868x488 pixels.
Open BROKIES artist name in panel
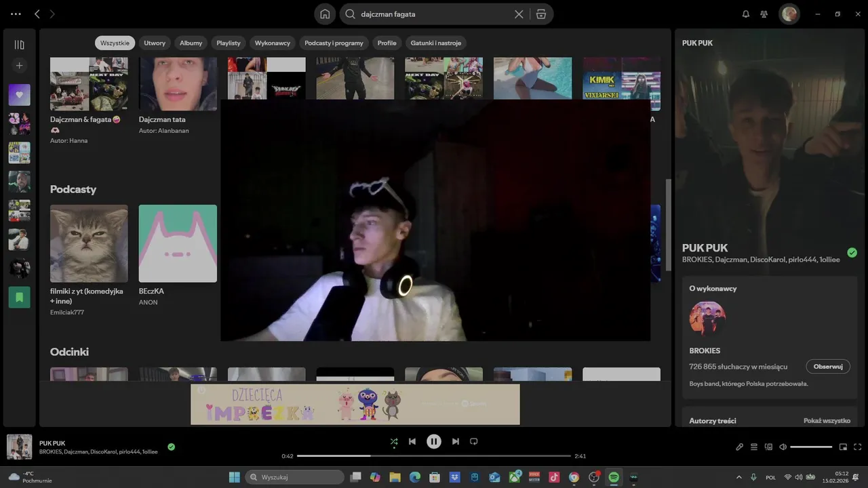705,350
